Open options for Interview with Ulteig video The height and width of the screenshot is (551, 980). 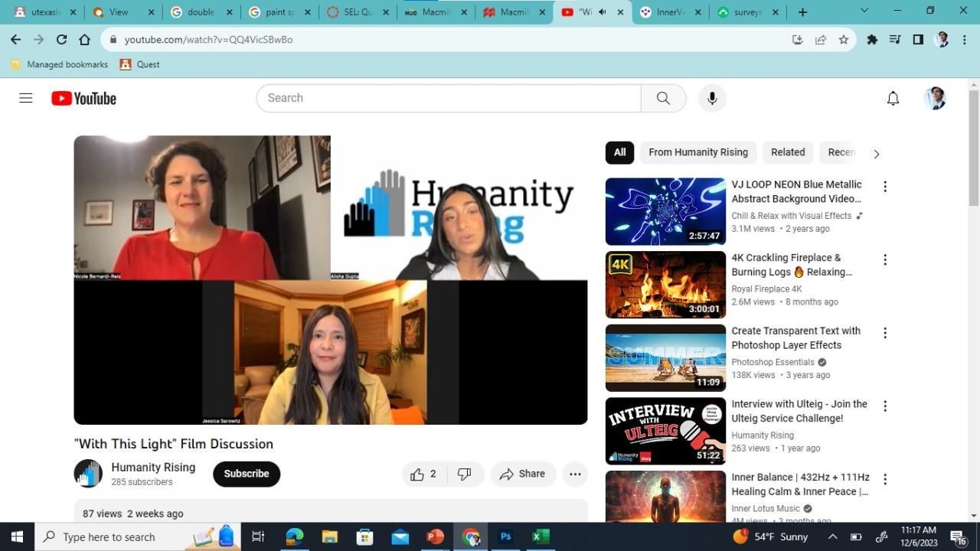tap(885, 406)
